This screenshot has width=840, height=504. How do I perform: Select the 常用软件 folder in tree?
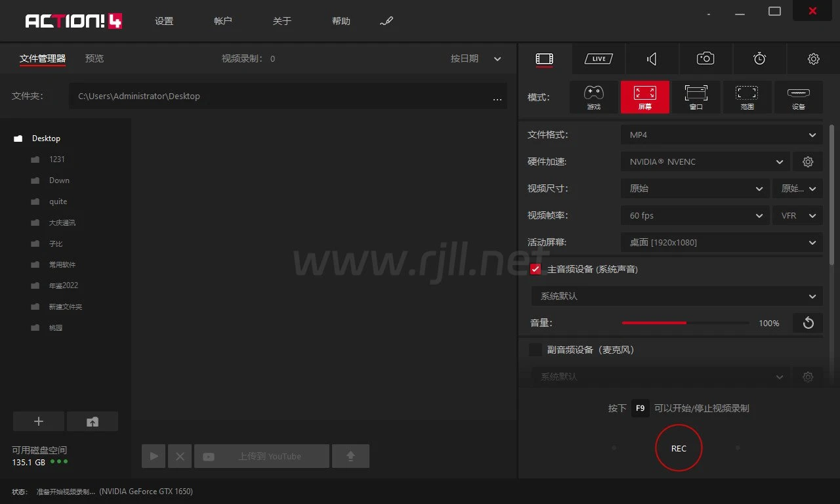point(62,264)
